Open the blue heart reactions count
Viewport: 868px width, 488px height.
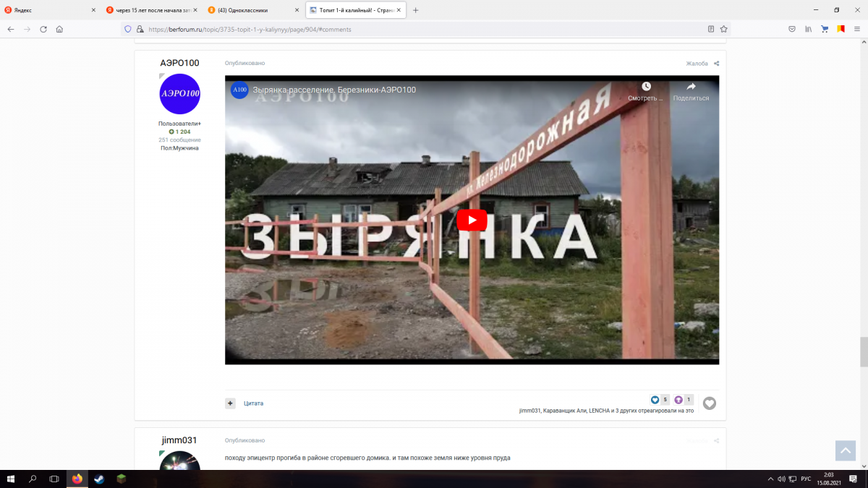click(659, 400)
